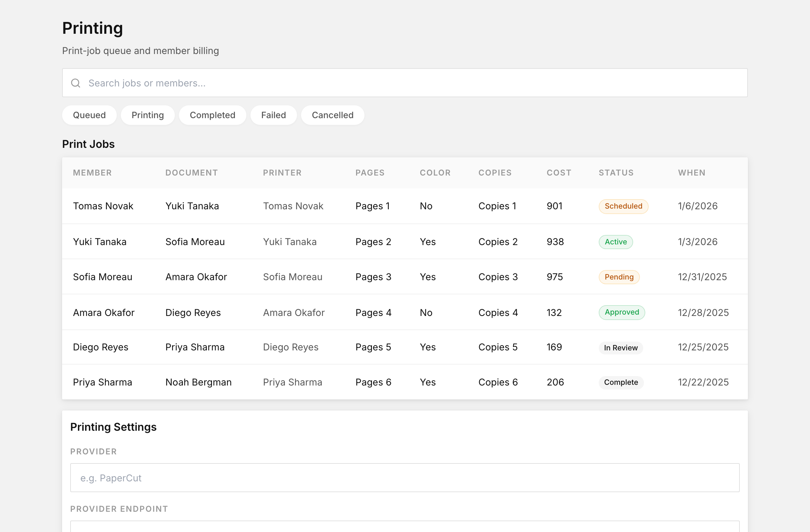Click the Pending status badge
Screen dimensions: 810x532
point(619,277)
